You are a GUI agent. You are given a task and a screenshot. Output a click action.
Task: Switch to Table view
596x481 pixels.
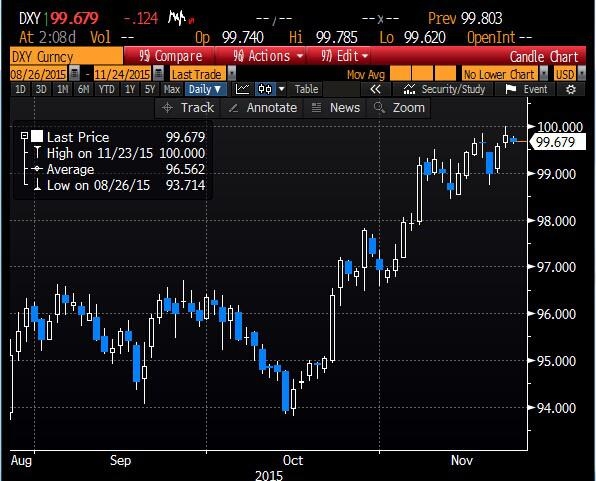306,89
